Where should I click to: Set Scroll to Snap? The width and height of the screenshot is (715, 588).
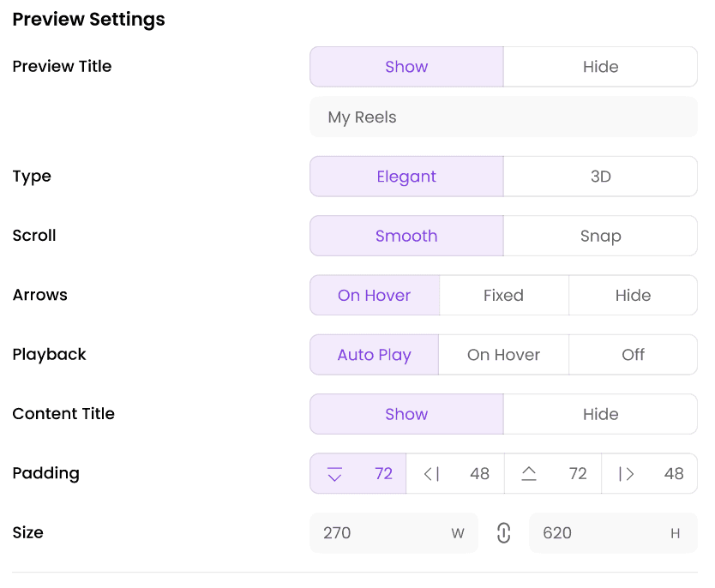(x=600, y=236)
